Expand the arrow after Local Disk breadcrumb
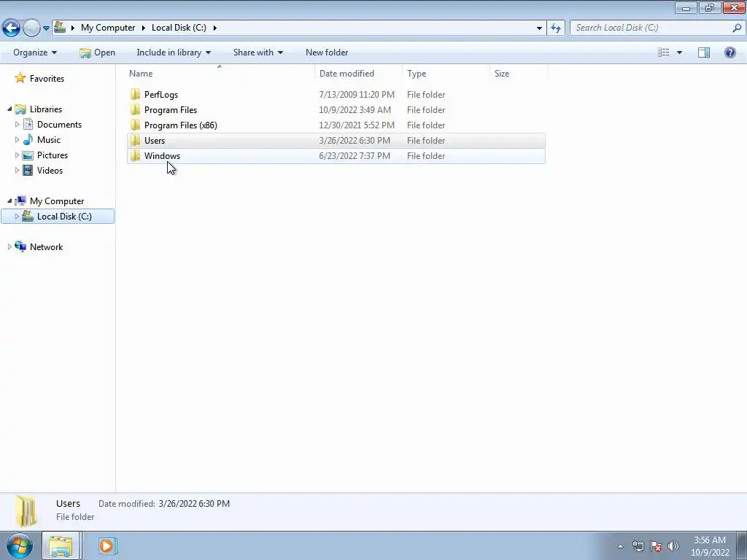The image size is (747, 560). (x=215, y=28)
